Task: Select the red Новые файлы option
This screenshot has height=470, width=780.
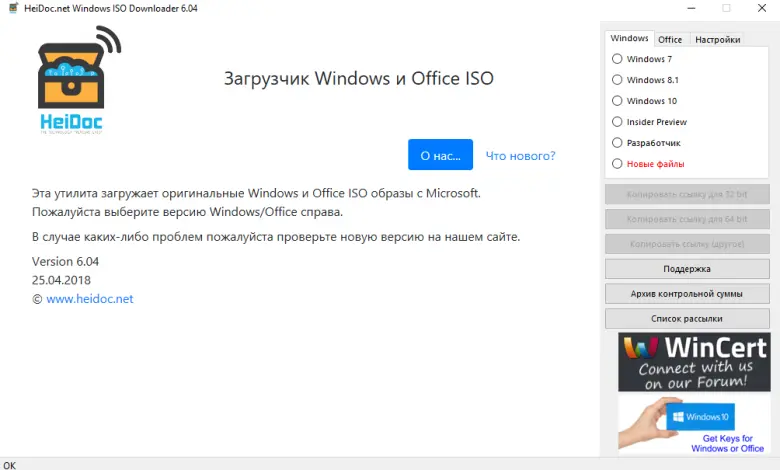Action: (617, 164)
